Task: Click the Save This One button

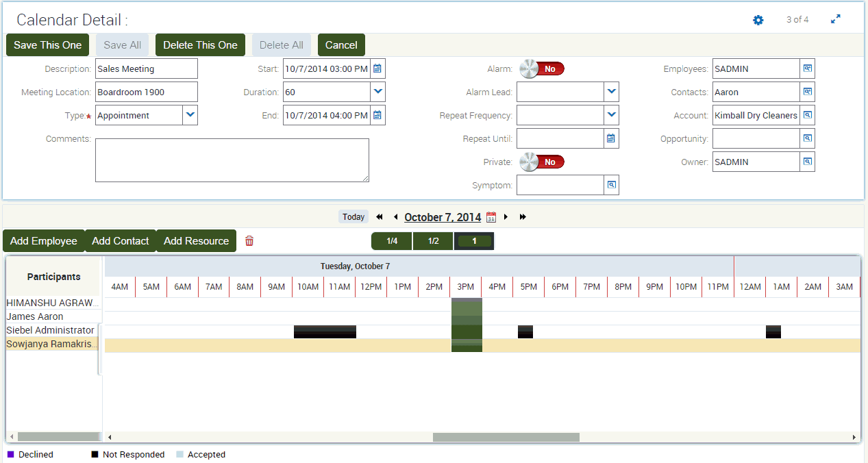Action: [47, 44]
